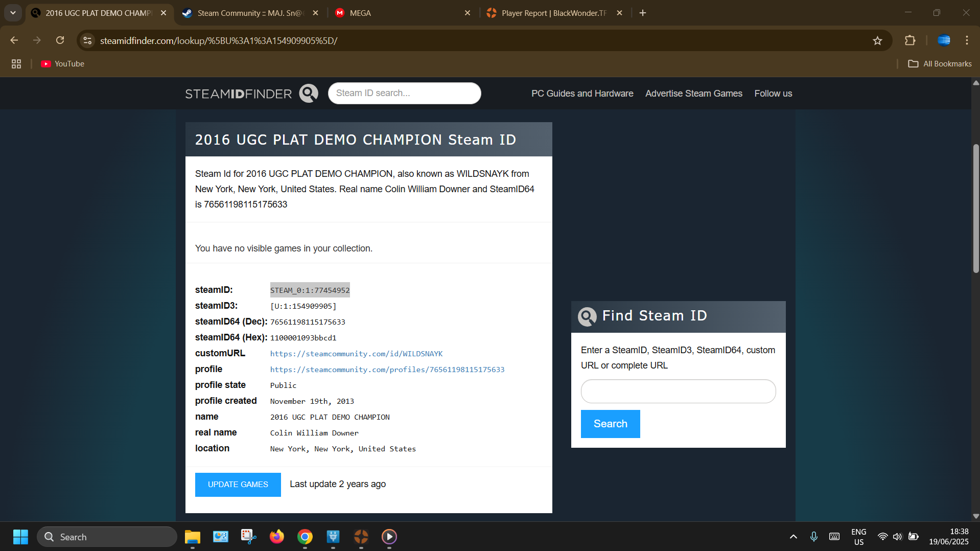Open PC Guides and Hardware menu
The height and width of the screenshot is (551, 980).
tap(582, 94)
